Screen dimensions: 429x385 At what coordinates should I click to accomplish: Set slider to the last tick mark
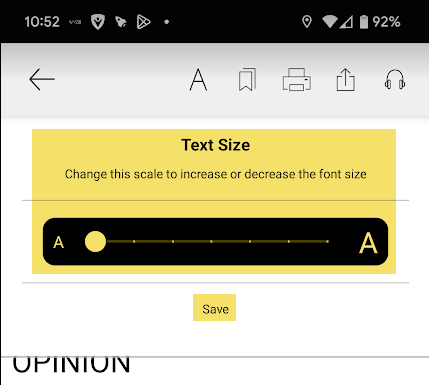[x=328, y=241]
